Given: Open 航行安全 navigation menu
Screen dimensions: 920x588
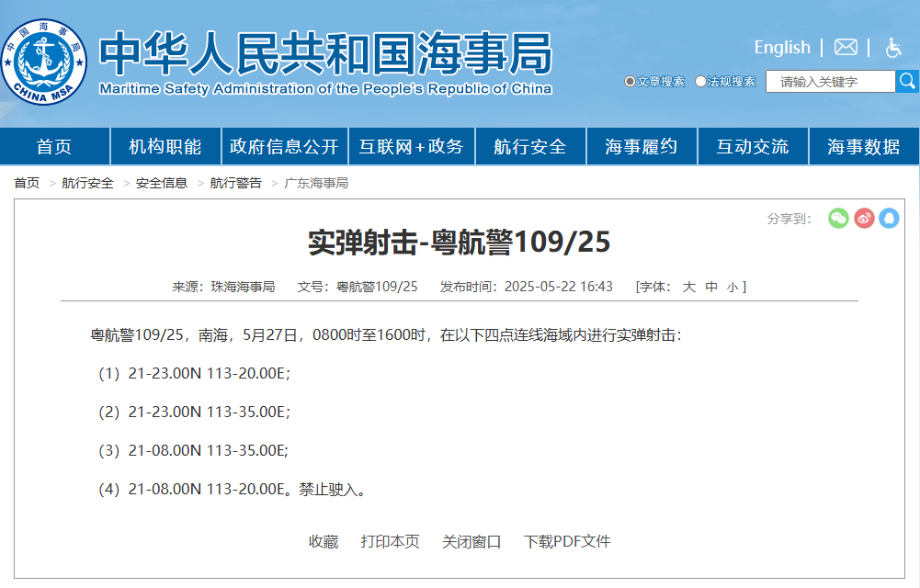Looking at the screenshot, I should [x=530, y=146].
